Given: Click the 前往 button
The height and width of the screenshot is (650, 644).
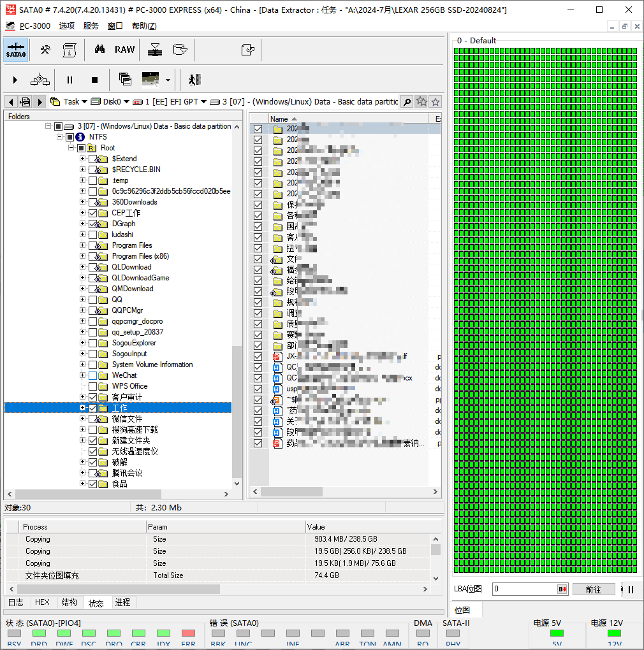Looking at the screenshot, I should pyautogui.click(x=593, y=589).
